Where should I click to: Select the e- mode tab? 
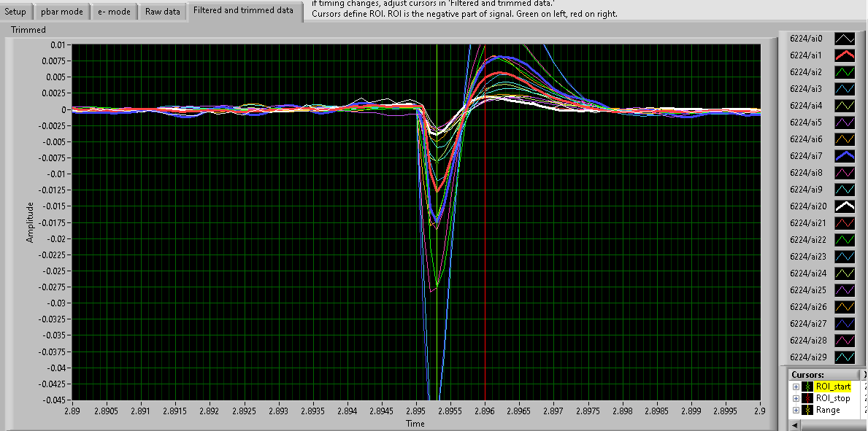click(x=114, y=11)
